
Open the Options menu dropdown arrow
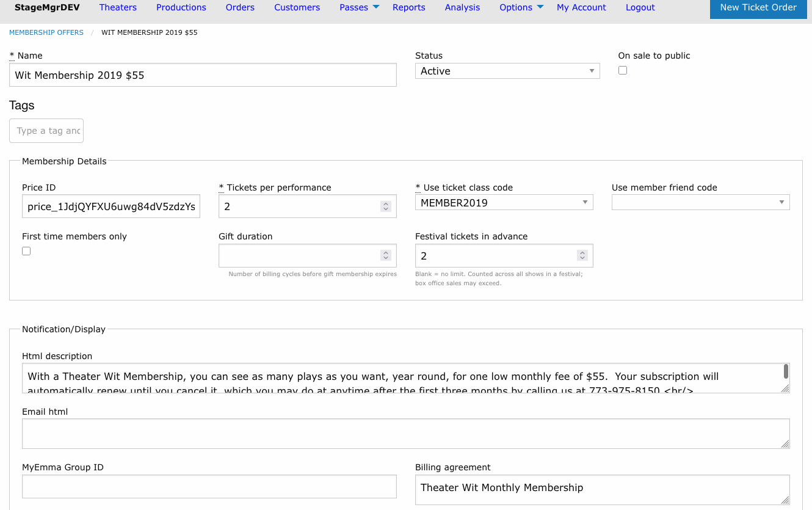540,7
